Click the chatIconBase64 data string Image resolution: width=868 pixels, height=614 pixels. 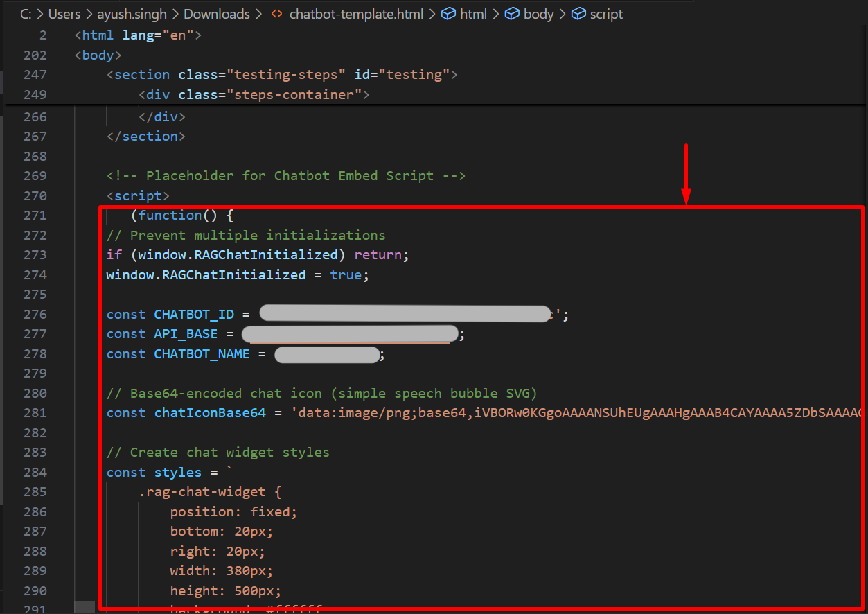[568, 413]
